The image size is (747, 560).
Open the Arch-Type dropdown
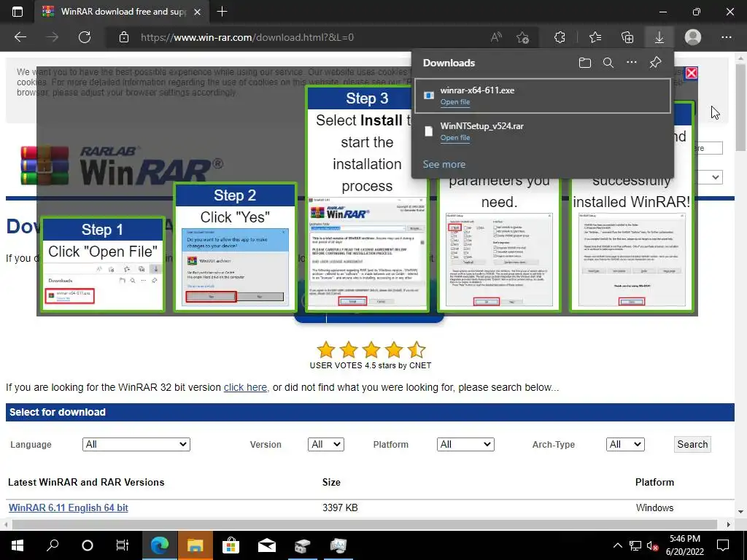[x=625, y=444]
